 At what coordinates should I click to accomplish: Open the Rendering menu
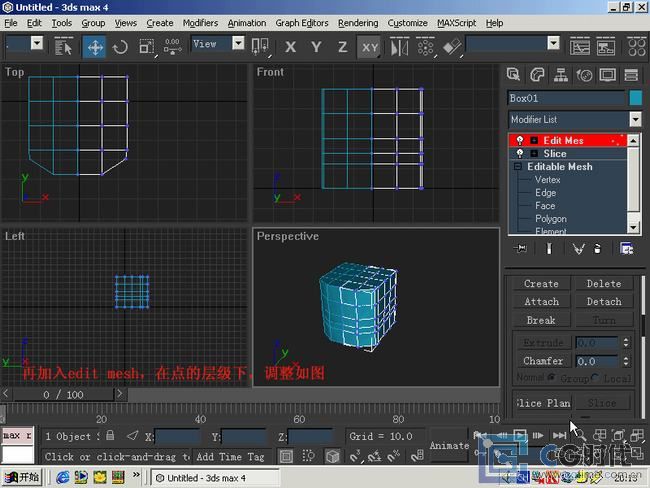(358, 23)
